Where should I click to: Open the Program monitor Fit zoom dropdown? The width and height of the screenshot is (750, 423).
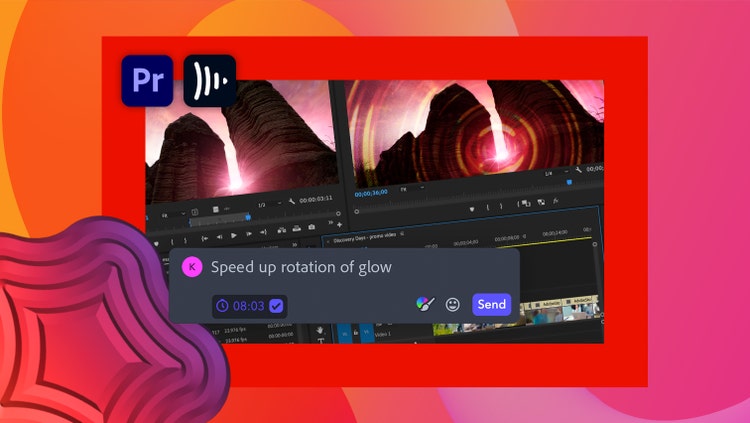pos(412,188)
